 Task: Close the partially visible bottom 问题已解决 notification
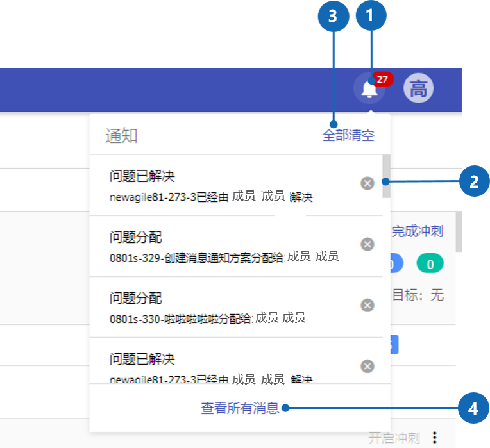367,366
